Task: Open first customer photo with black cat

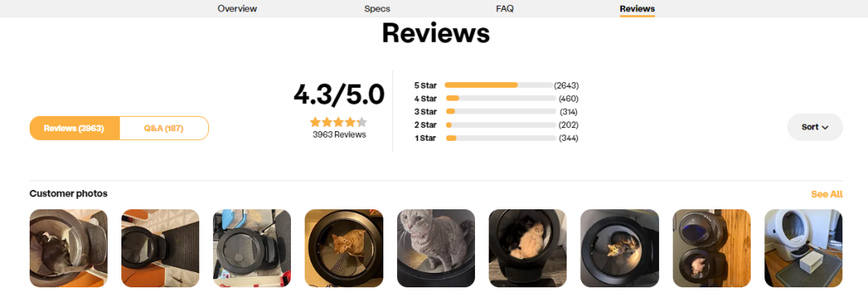Action: coord(68,248)
